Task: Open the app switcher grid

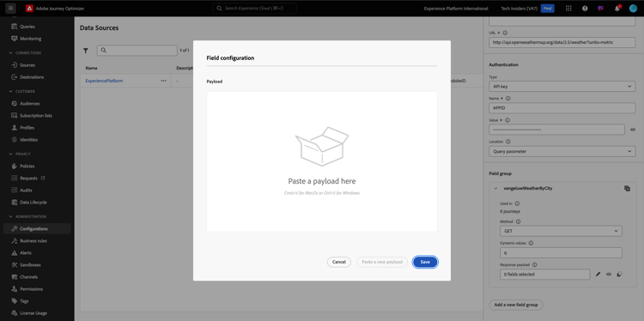Action: point(568,9)
